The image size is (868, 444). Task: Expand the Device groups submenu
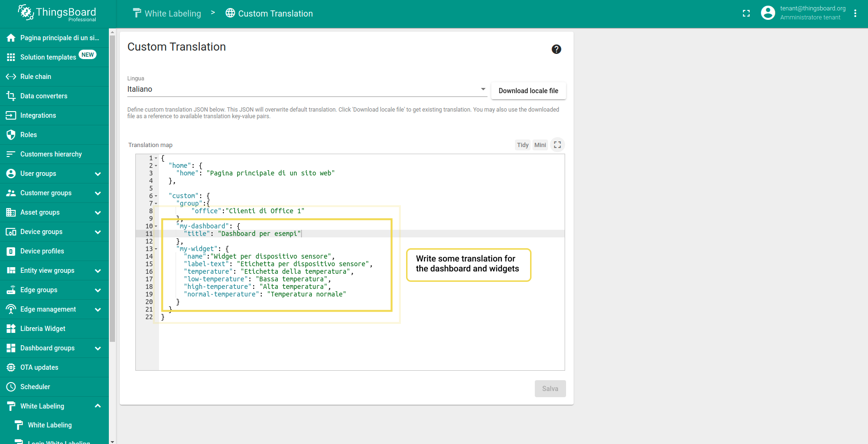[97, 232]
